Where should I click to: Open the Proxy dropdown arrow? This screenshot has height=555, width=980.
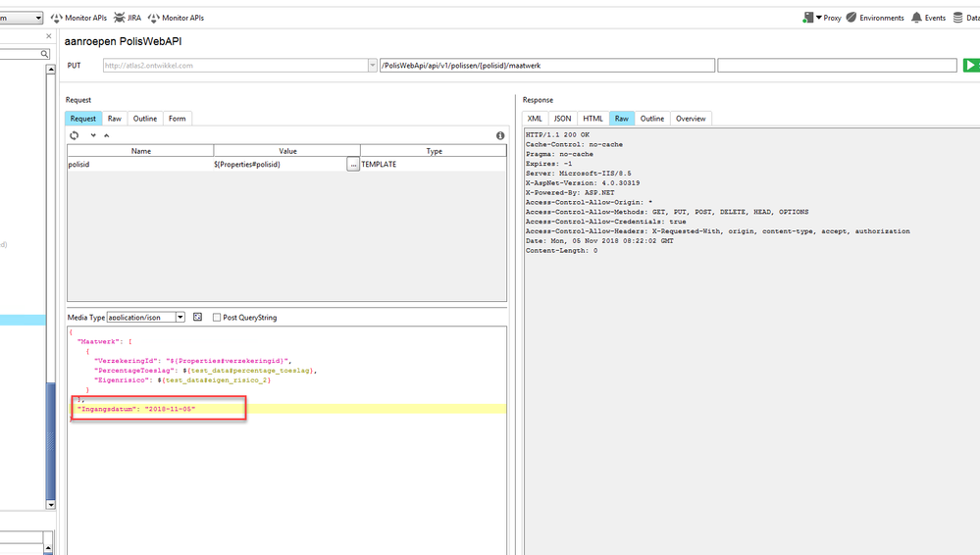(819, 18)
